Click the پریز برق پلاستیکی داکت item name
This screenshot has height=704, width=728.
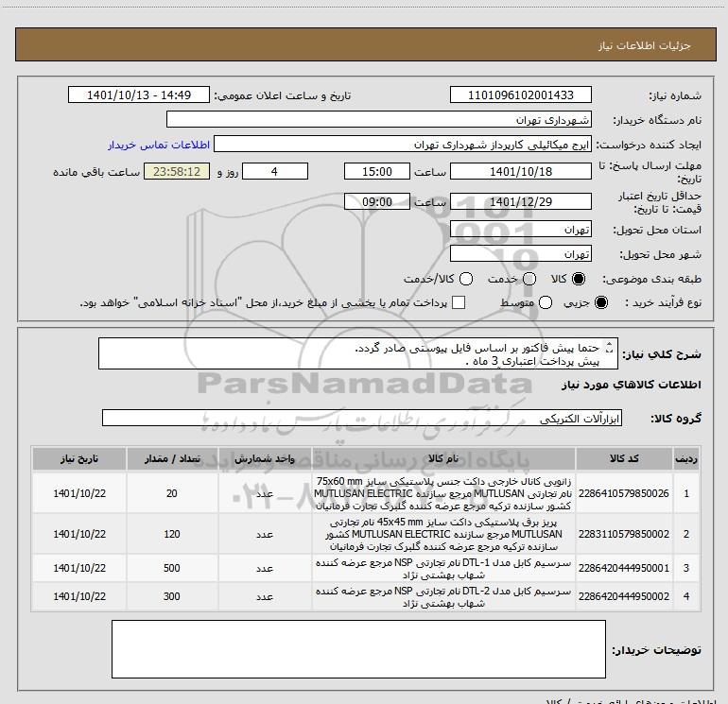[442, 534]
